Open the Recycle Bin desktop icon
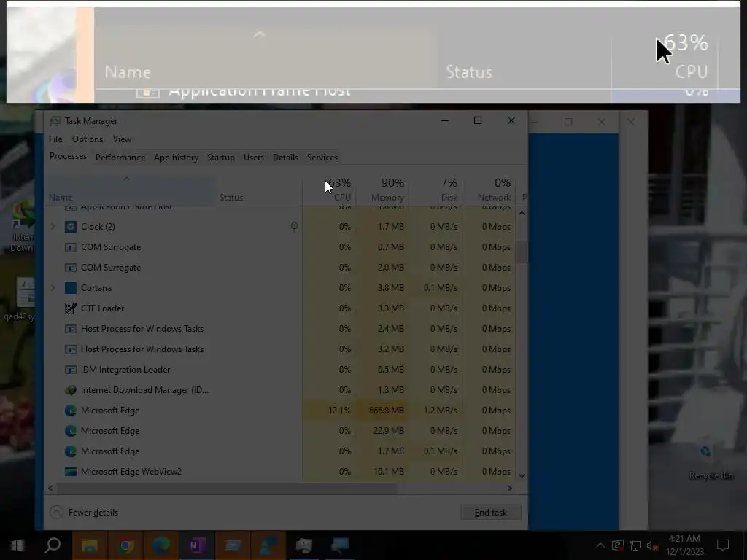The height and width of the screenshot is (560, 747). [x=711, y=461]
